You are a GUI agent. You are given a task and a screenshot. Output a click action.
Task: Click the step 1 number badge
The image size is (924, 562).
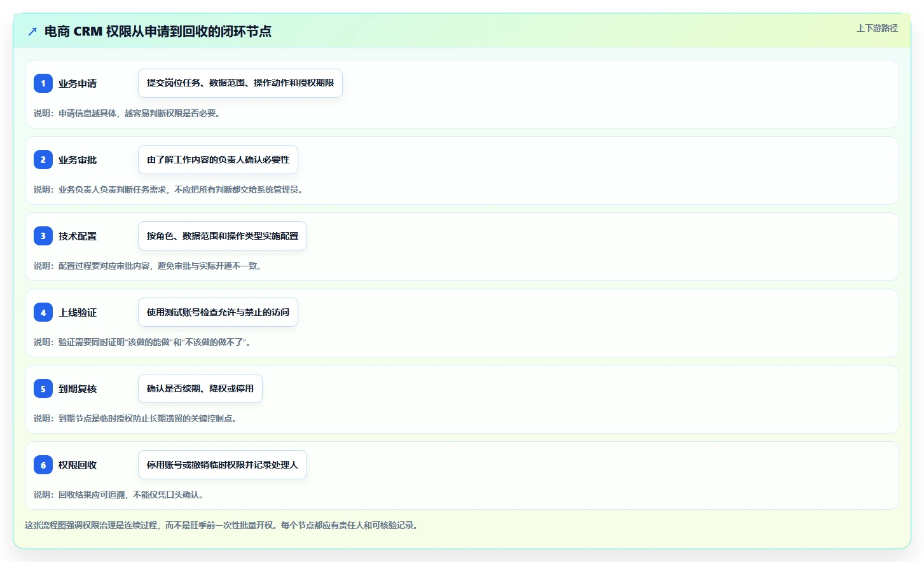click(x=43, y=83)
